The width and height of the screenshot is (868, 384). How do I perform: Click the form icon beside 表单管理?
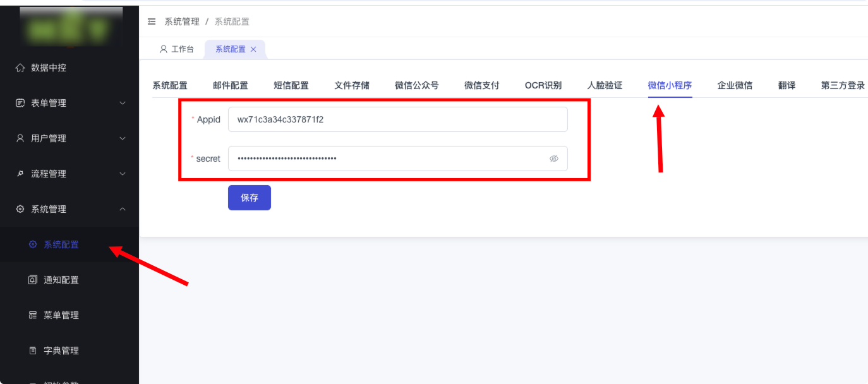tap(20, 103)
